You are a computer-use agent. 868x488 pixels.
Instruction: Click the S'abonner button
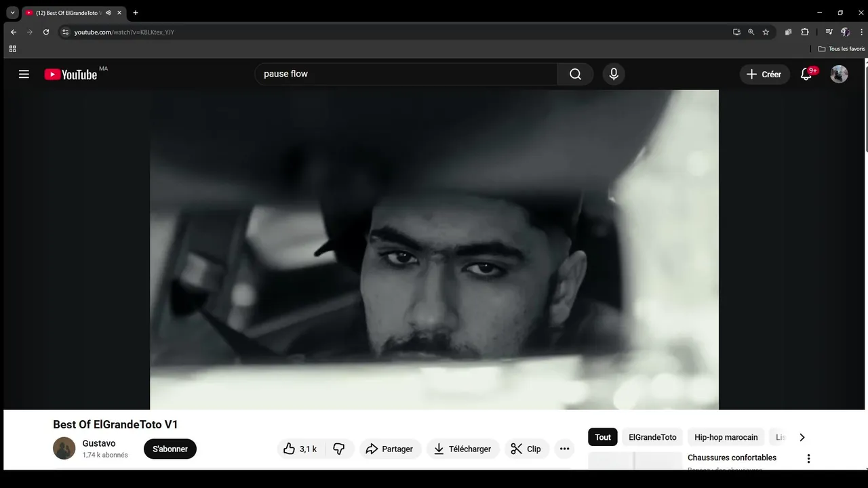click(170, 449)
